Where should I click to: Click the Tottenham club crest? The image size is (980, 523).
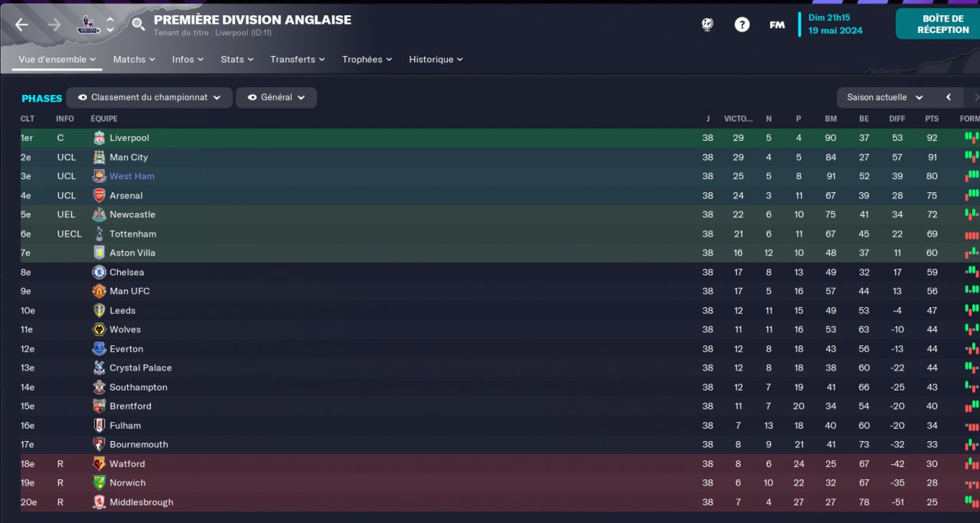(x=99, y=234)
